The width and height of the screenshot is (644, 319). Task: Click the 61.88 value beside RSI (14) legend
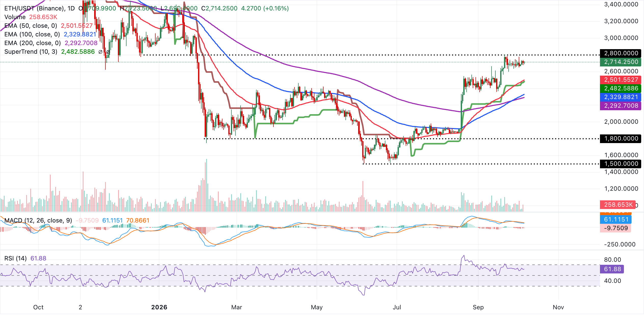tap(38, 258)
